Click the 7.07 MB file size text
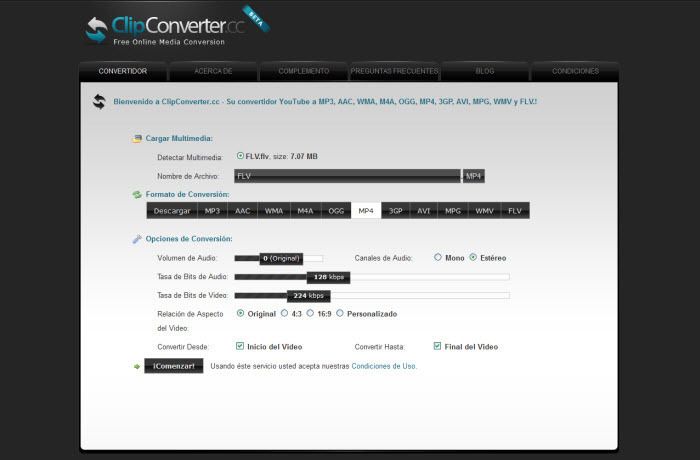700x460 pixels. (x=304, y=156)
